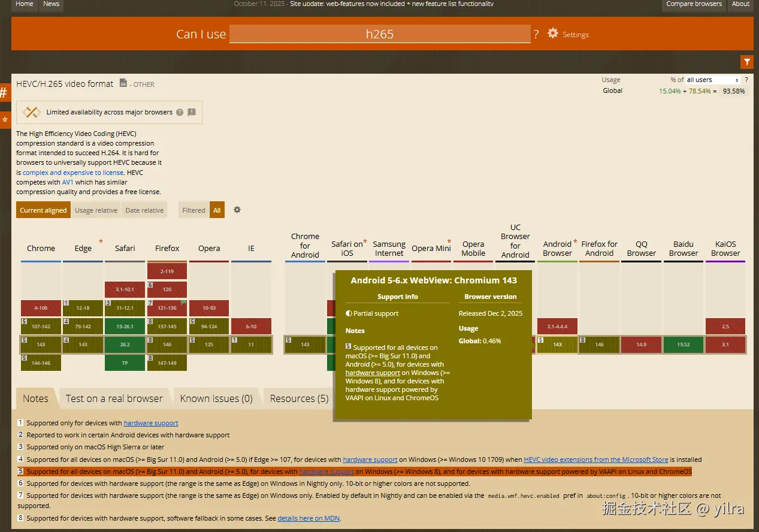Select the Current aligned view
Viewport: 759px width, 532px height.
pyautogui.click(x=43, y=210)
